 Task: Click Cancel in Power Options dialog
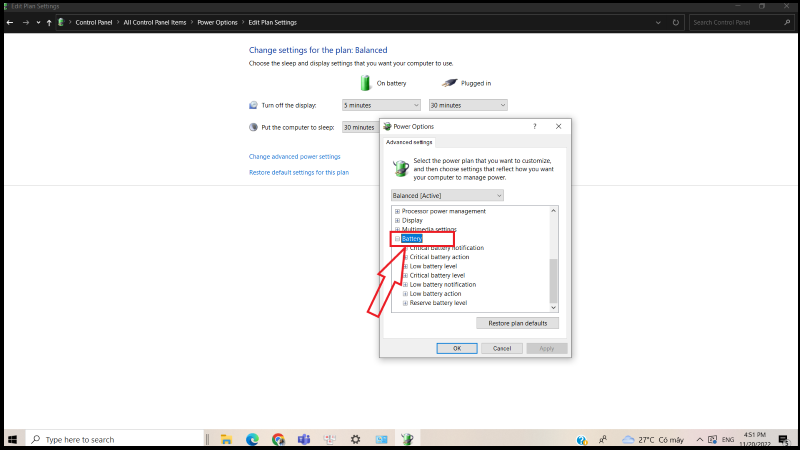(502, 348)
